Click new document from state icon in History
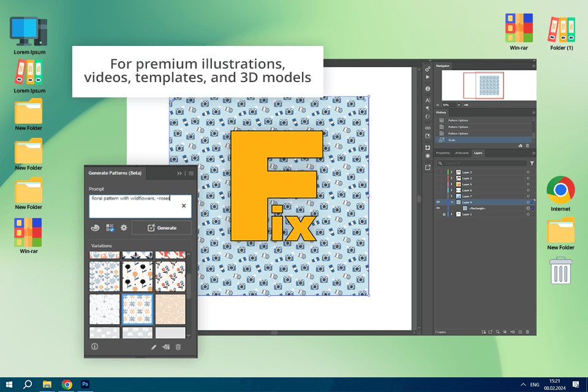The image size is (588, 392). click(x=520, y=146)
